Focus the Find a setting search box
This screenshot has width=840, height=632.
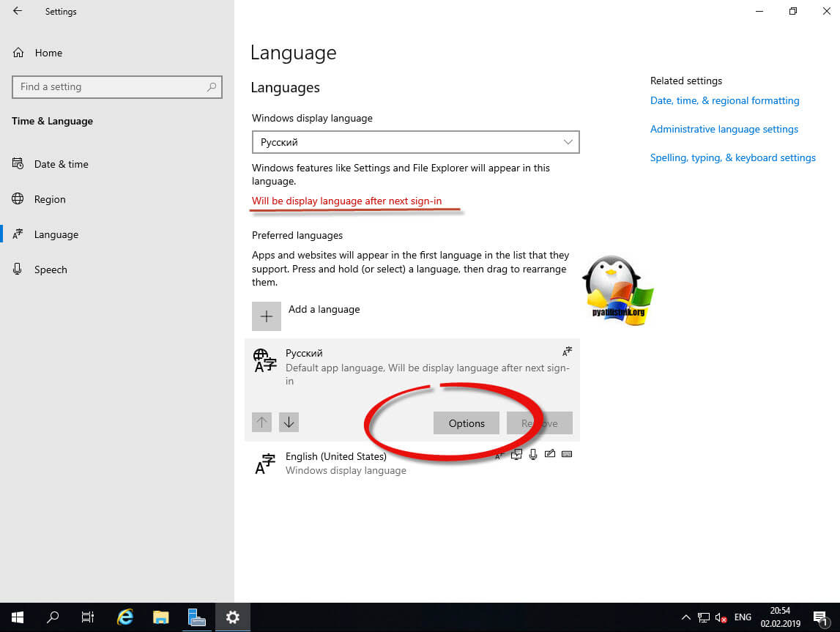pos(110,86)
